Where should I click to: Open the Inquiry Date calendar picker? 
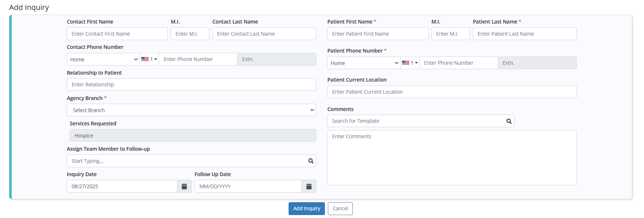(x=184, y=186)
